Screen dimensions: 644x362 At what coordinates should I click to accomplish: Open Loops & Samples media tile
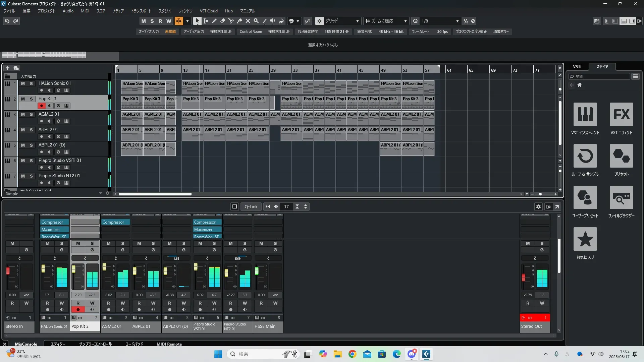(x=585, y=156)
